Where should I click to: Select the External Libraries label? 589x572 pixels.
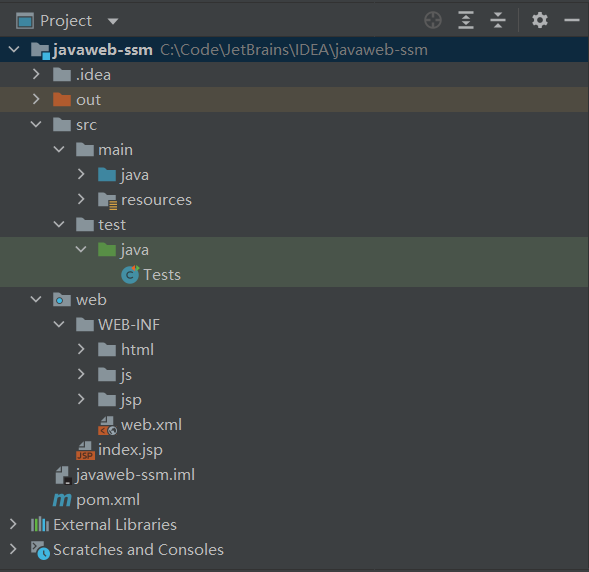point(115,525)
